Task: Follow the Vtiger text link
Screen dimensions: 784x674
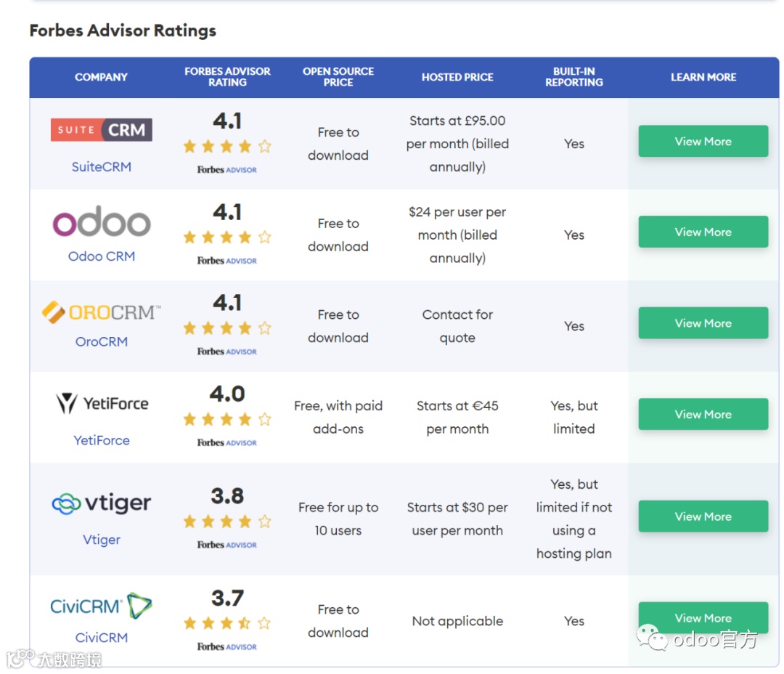Action: pos(101,540)
